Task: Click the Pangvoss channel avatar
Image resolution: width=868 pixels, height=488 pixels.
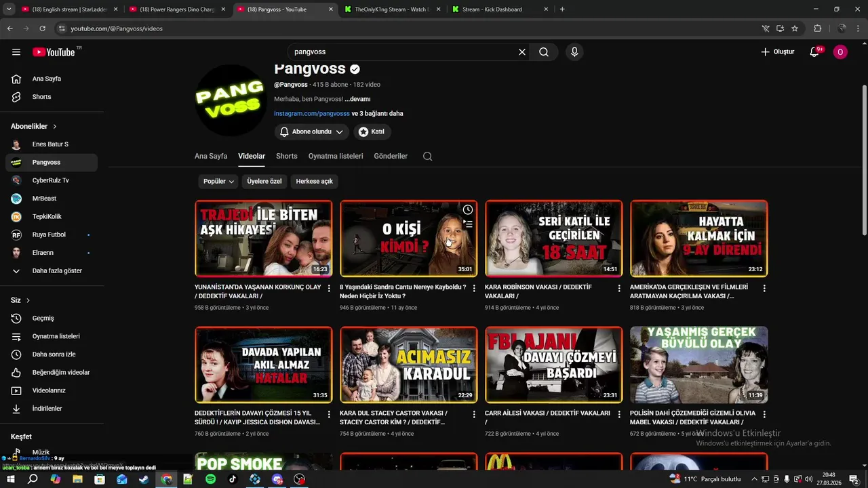Action: tap(231, 100)
